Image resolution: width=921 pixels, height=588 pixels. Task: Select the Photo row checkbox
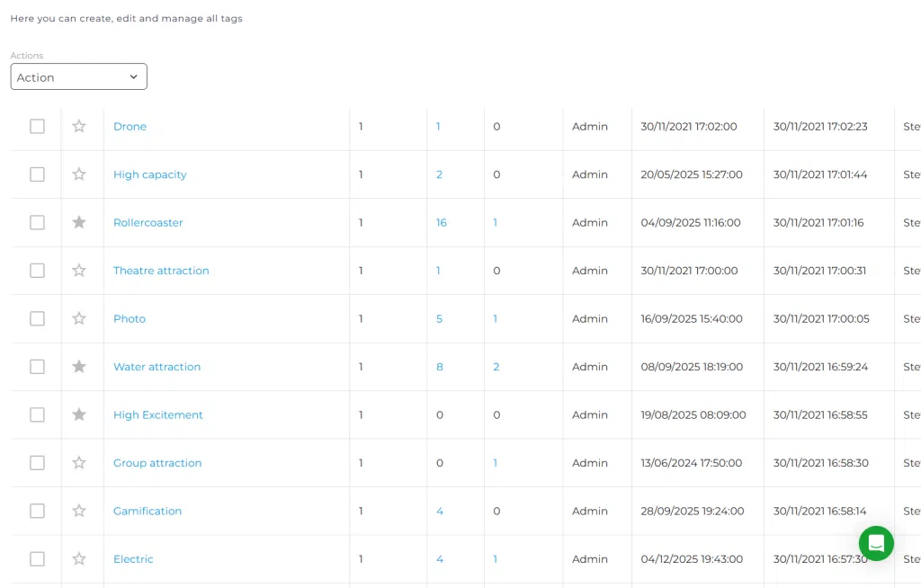click(x=37, y=318)
